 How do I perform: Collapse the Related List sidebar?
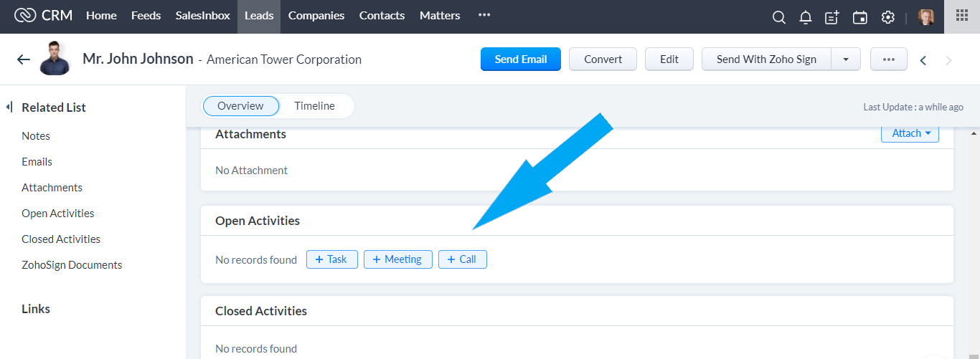[x=9, y=107]
